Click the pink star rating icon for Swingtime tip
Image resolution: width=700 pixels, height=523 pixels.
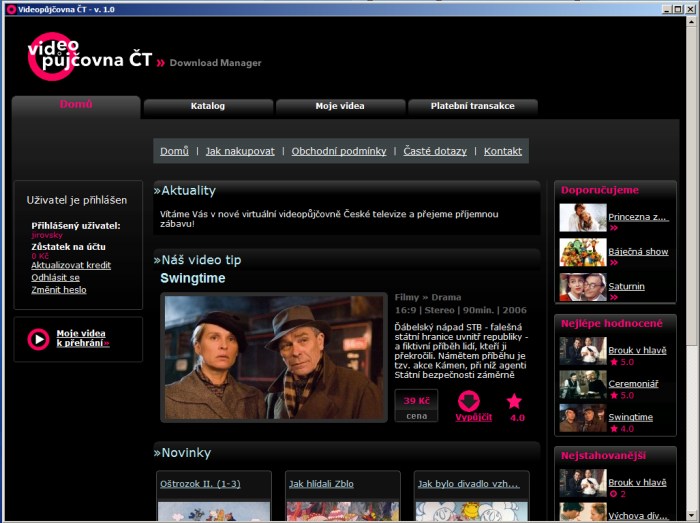514,401
